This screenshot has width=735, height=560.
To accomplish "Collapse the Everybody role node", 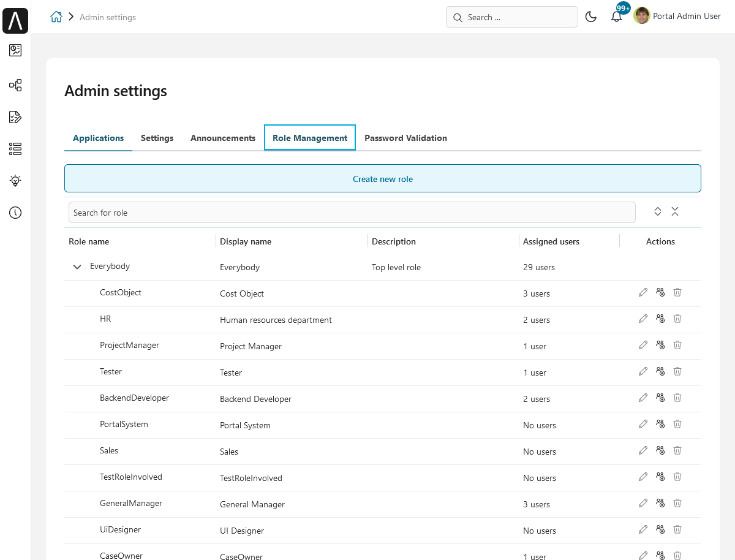I will [x=77, y=267].
